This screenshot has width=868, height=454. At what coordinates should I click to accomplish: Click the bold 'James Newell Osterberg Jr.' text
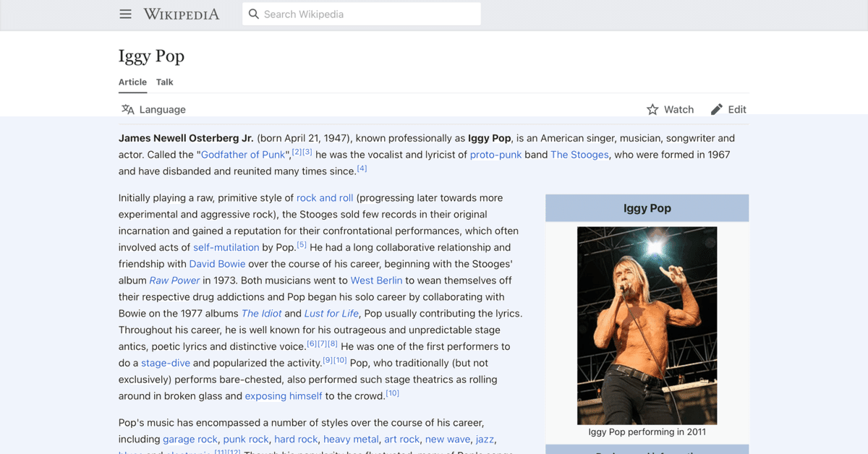pyautogui.click(x=186, y=138)
